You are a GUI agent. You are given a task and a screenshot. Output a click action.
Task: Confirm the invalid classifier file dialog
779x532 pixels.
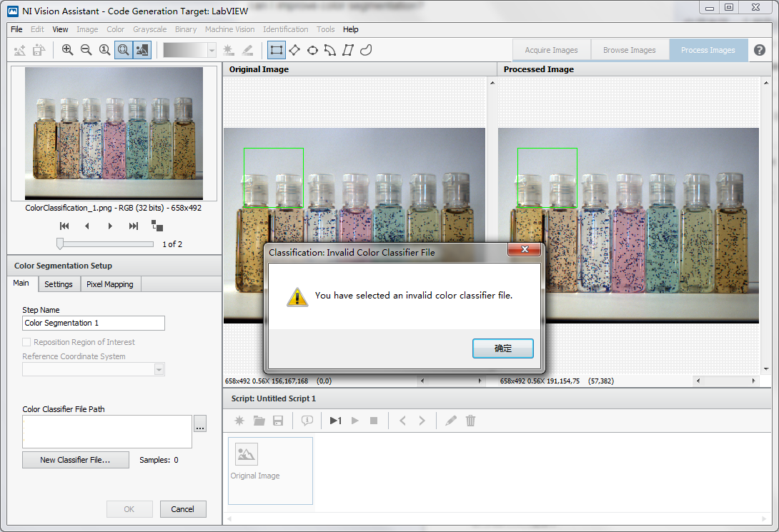tap(503, 348)
